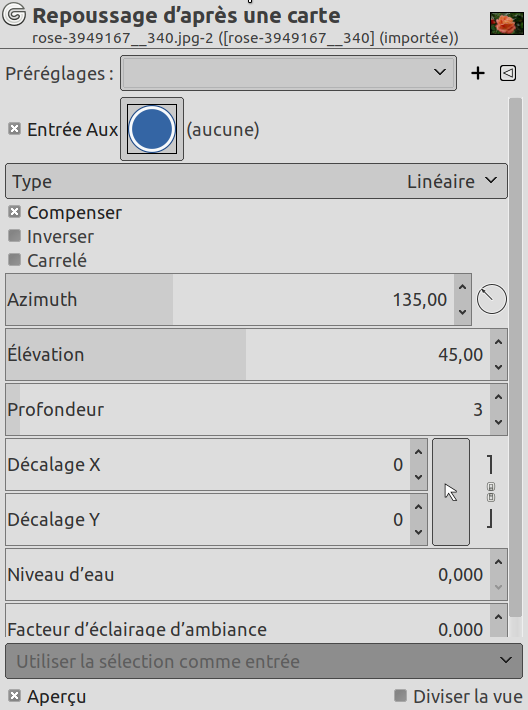
Task: Increase Élévation with up arrow
Action: click(499, 342)
